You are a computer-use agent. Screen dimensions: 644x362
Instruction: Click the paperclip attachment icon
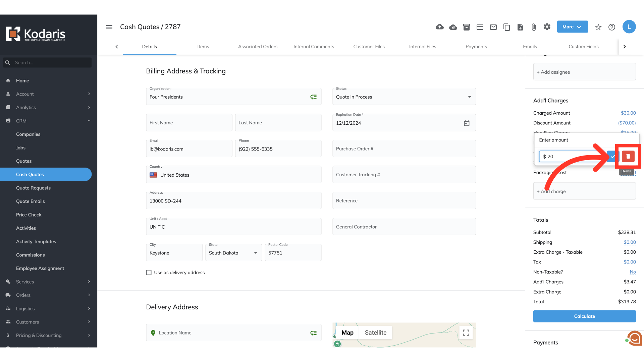[x=533, y=27]
